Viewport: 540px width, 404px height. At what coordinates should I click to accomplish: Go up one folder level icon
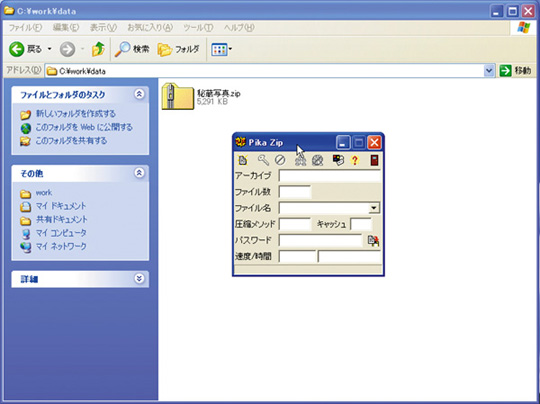pyautogui.click(x=98, y=50)
